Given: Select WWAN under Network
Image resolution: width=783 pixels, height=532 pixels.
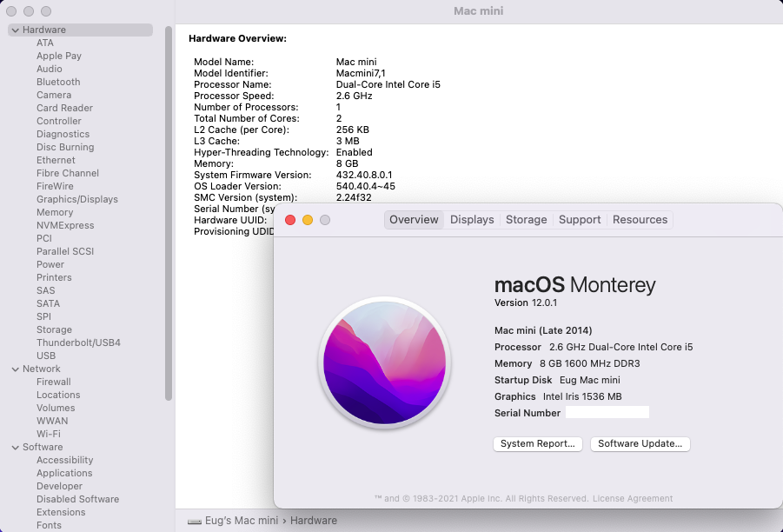Looking at the screenshot, I should pos(52,421).
